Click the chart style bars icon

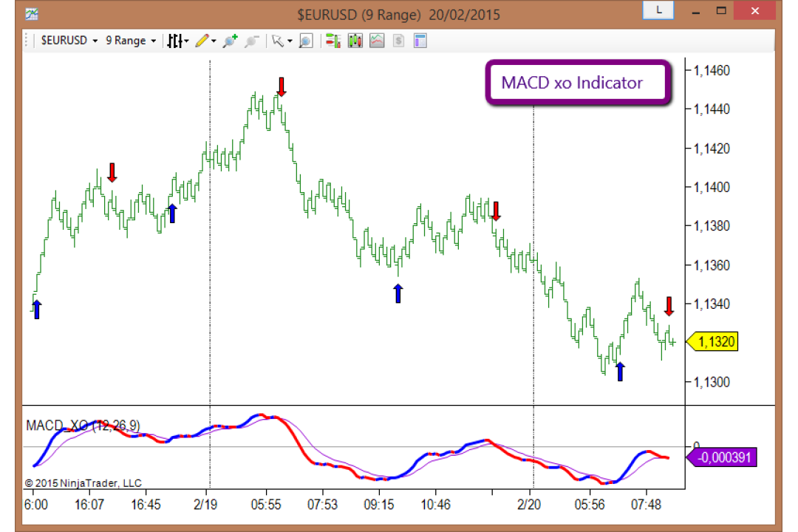(174, 41)
